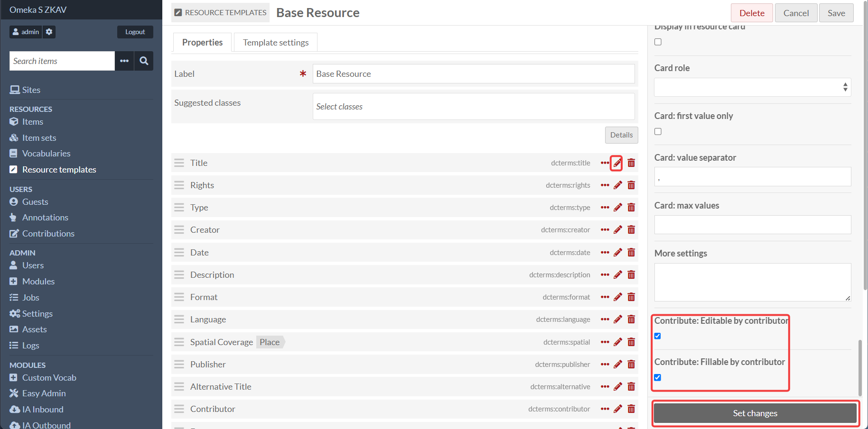Edit the Spatial Coverage property pencil icon
The image size is (868, 429).
click(617, 342)
